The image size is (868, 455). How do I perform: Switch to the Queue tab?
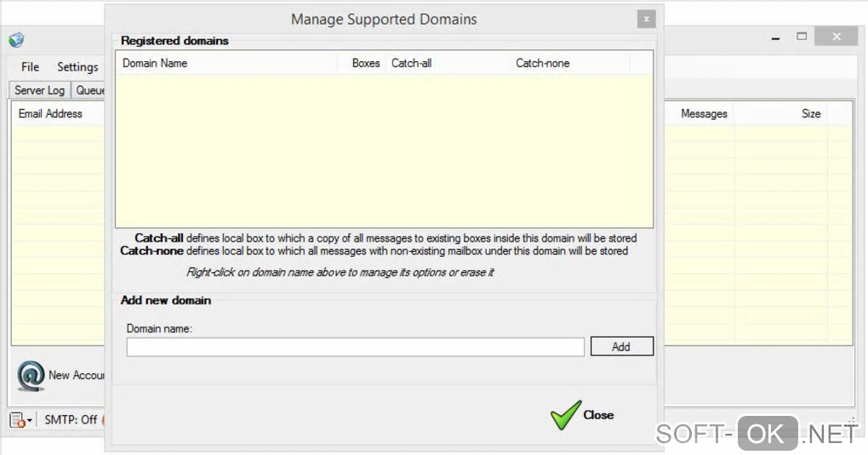[89, 90]
